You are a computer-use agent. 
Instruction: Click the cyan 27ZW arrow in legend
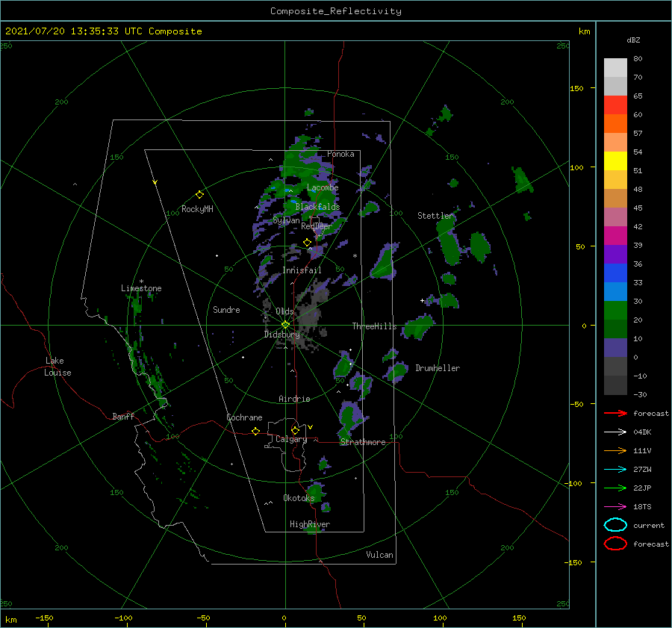pos(615,470)
